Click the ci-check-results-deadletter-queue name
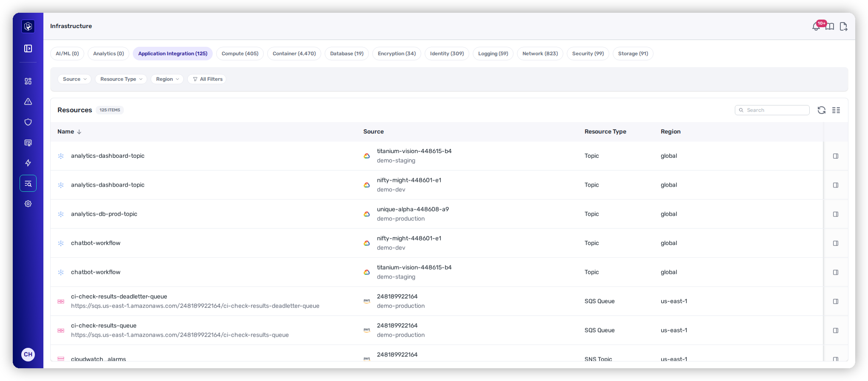The height and width of the screenshot is (381, 868). click(119, 296)
